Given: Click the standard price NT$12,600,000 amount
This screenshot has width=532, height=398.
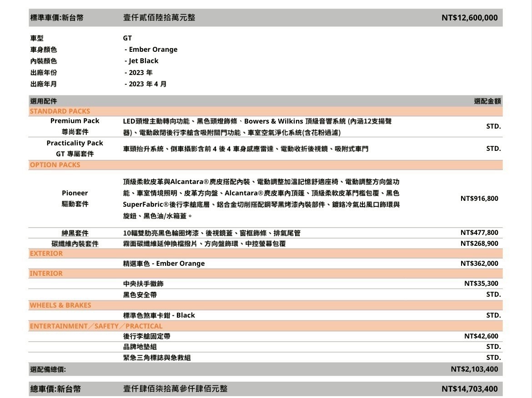Looking at the screenshot, I should coord(469,18).
